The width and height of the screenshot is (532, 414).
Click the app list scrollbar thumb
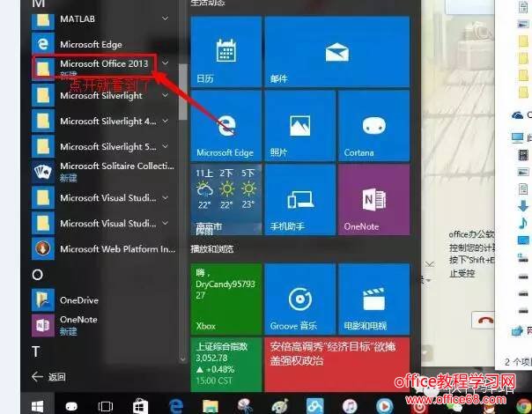(x=183, y=92)
